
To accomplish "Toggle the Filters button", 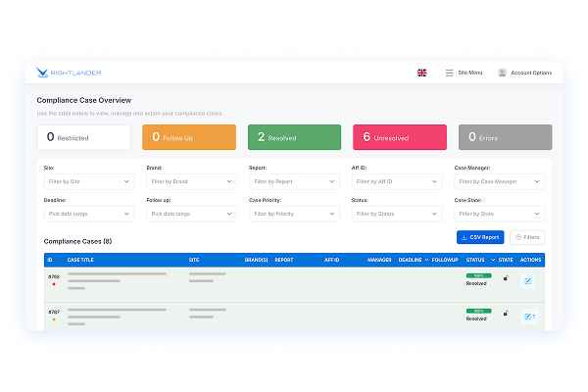I will pyautogui.click(x=527, y=237).
